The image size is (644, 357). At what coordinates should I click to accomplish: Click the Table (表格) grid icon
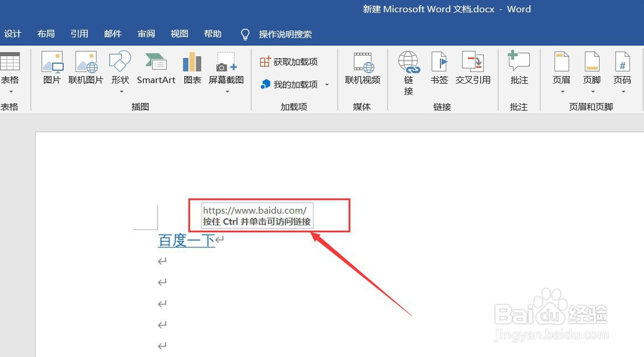tap(10, 63)
